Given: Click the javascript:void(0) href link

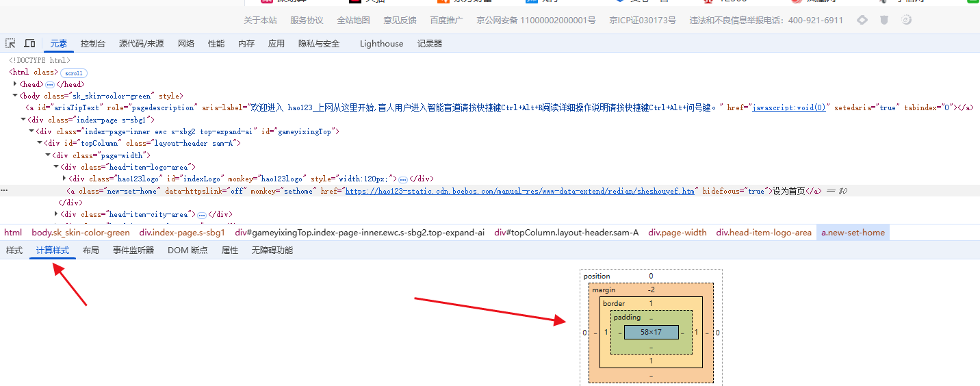Looking at the screenshot, I should tap(789, 107).
